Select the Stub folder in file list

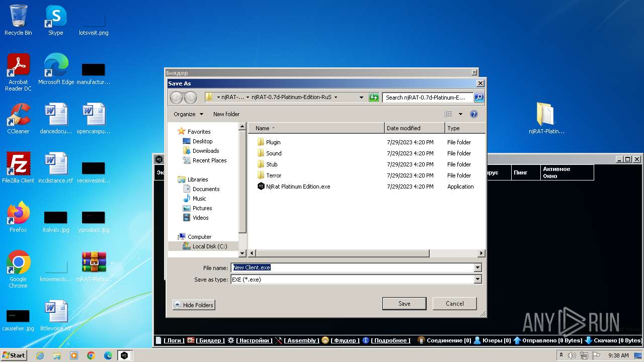[x=272, y=164]
